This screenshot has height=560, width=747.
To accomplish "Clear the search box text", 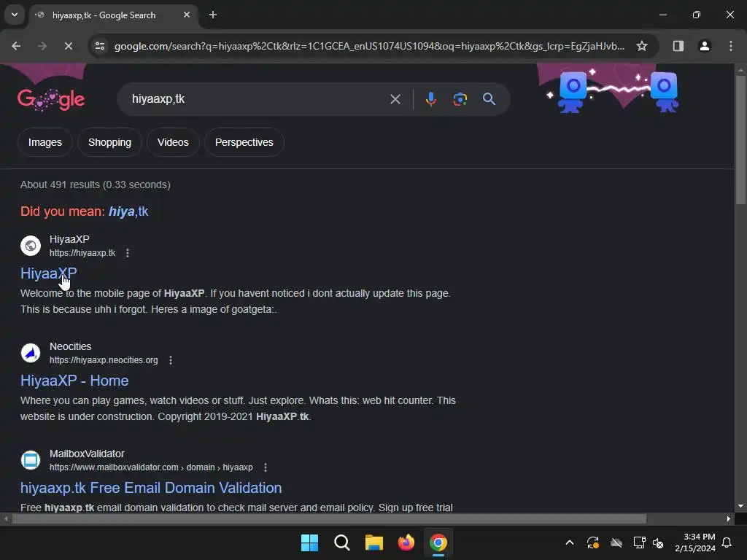I will pyautogui.click(x=395, y=99).
